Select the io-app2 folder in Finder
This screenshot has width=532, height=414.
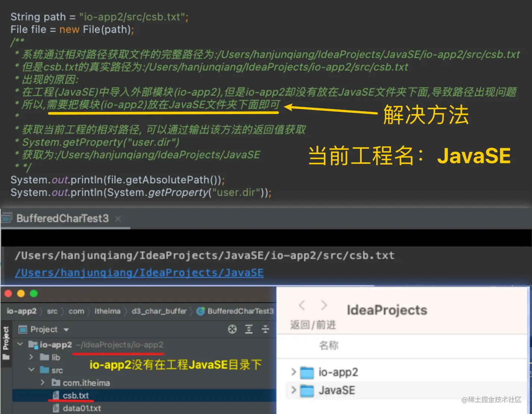click(x=338, y=372)
